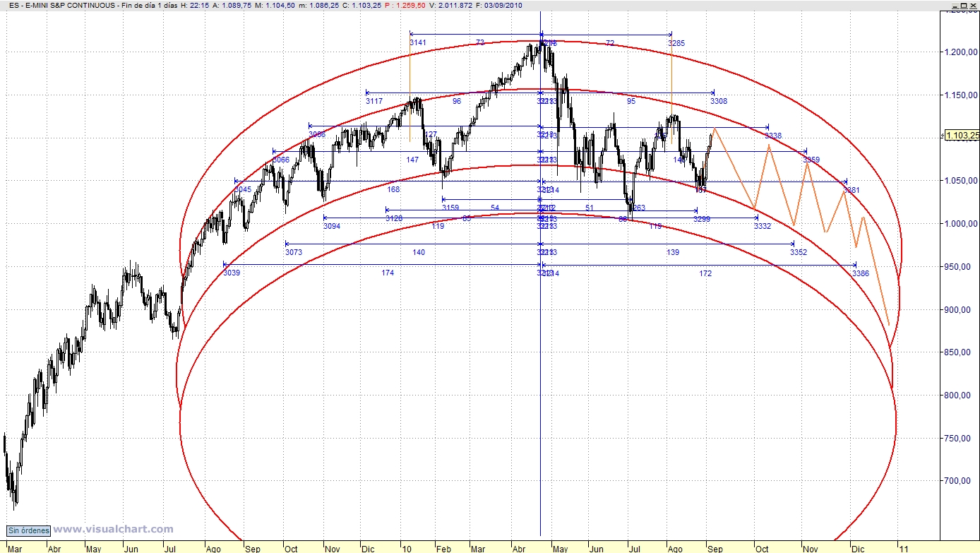Click the 1.050,00 price axis label
This screenshot has height=553, width=980.
click(962, 181)
